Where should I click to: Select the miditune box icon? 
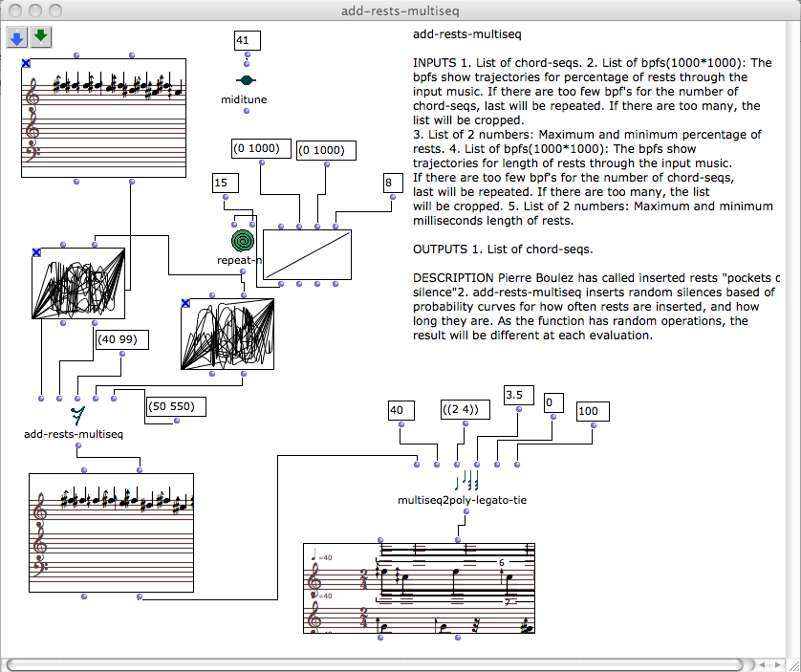pyautogui.click(x=247, y=81)
